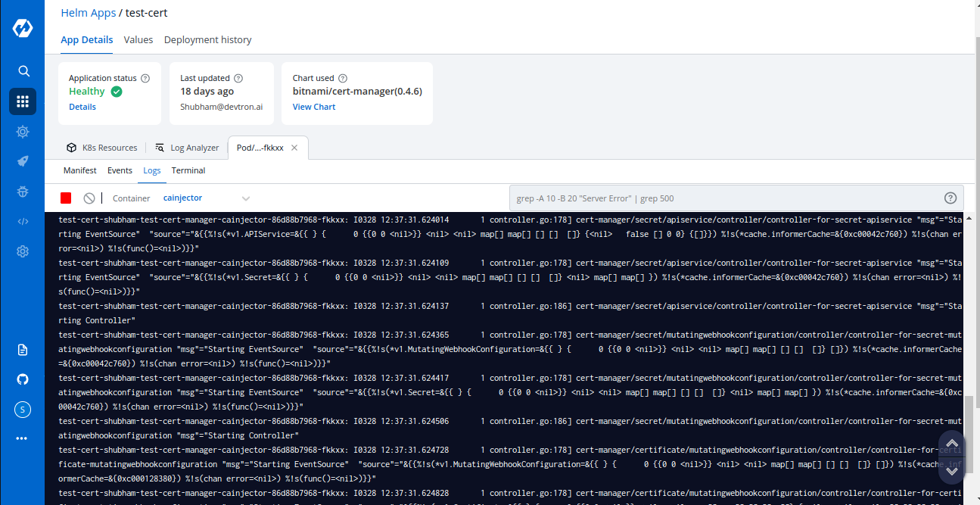Click log line with timestamp 12:37:31.624417
980x505 pixels.
(x=510, y=392)
